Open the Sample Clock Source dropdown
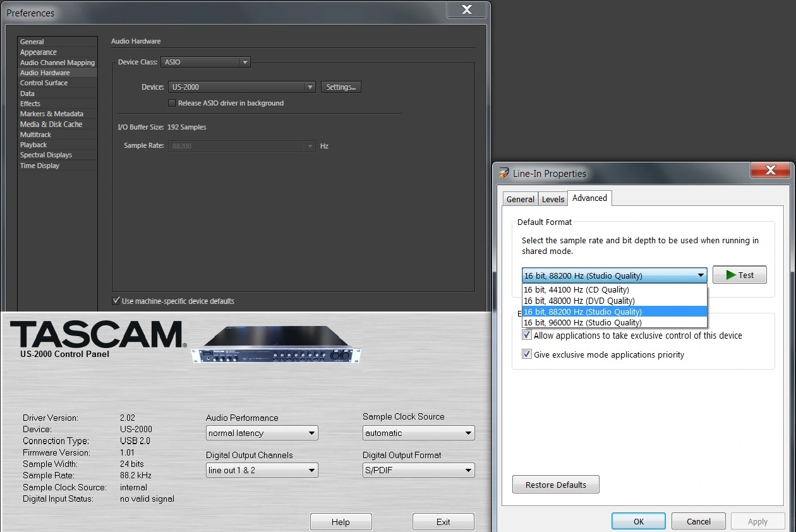The height and width of the screenshot is (532, 796). (x=419, y=433)
